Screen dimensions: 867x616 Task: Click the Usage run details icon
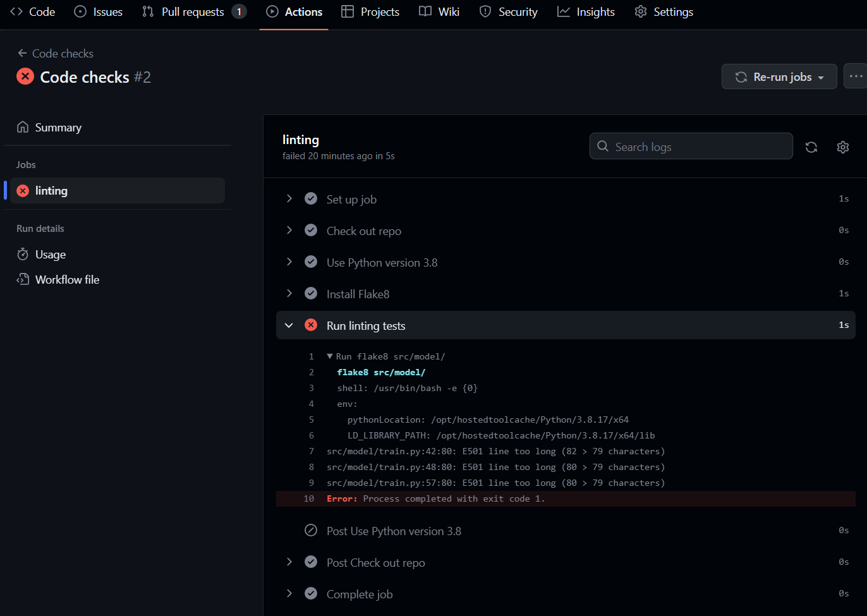tap(24, 254)
